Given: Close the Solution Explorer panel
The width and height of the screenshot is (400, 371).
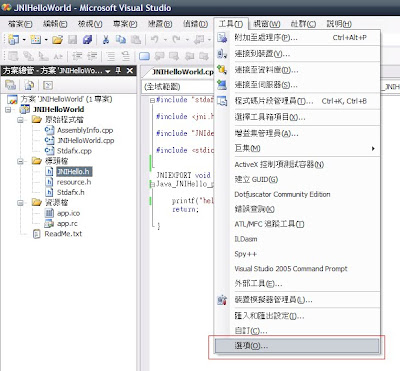Looking at the screenshot, I should click(130, 71).
